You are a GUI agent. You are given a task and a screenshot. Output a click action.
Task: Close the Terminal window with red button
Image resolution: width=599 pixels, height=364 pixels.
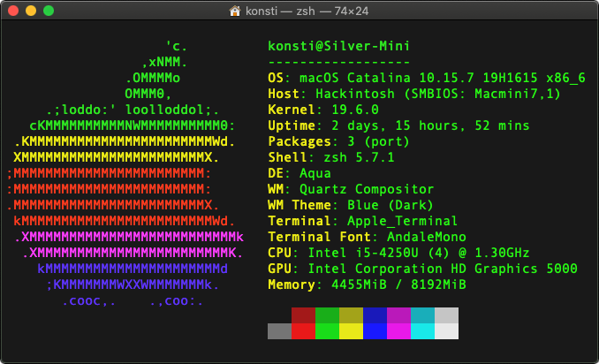(13, 11)
